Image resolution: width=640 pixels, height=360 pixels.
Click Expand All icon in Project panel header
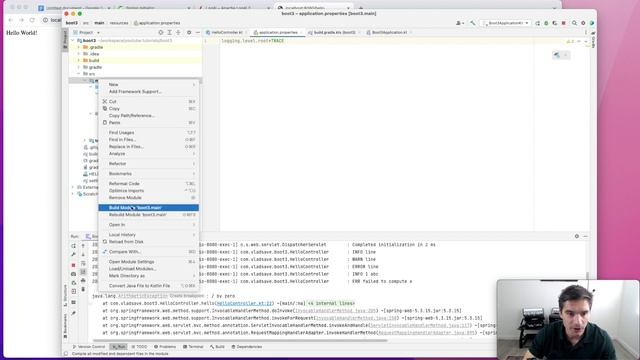click(169, 32)
